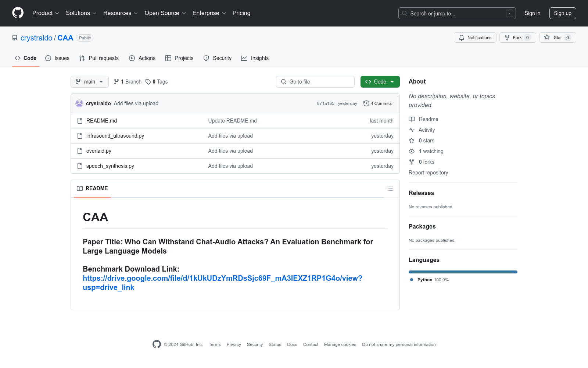Open the Pricing page

click(x=241, y=13)
